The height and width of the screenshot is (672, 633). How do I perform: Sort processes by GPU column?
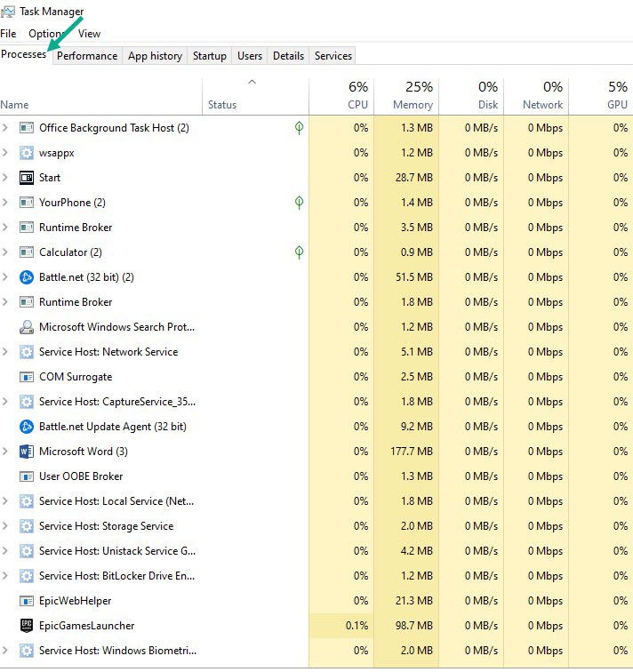click(x=601, y=96)
